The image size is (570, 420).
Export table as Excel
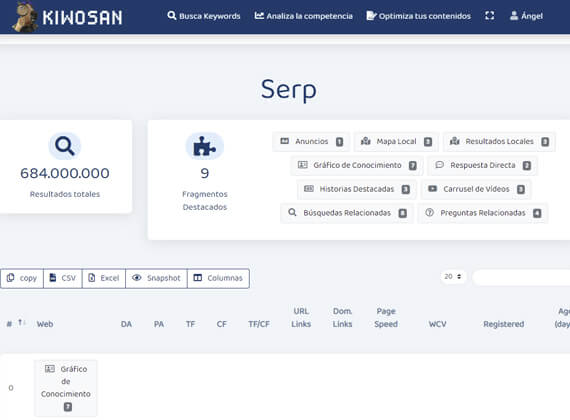pos(104,278)
